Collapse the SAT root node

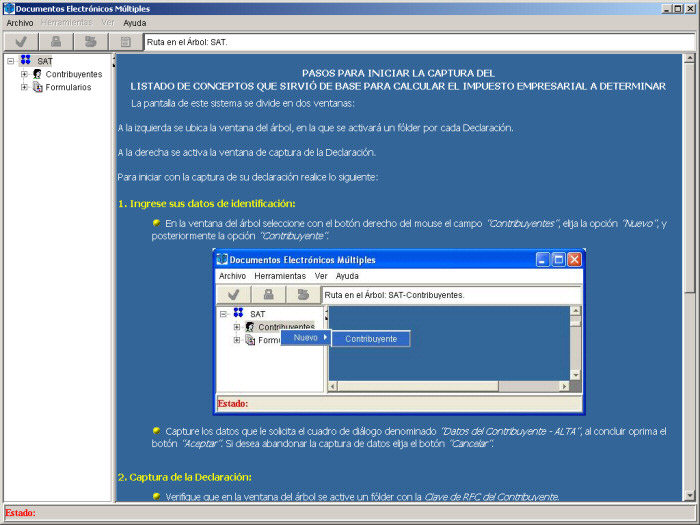click(x=11, y=61)
